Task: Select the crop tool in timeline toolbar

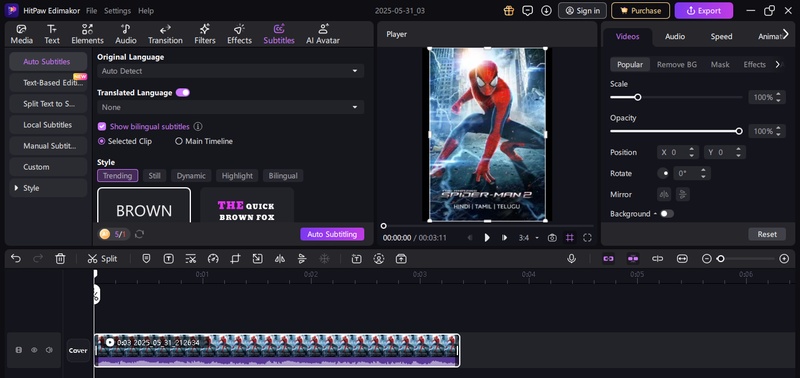Action: pos(235,259)
